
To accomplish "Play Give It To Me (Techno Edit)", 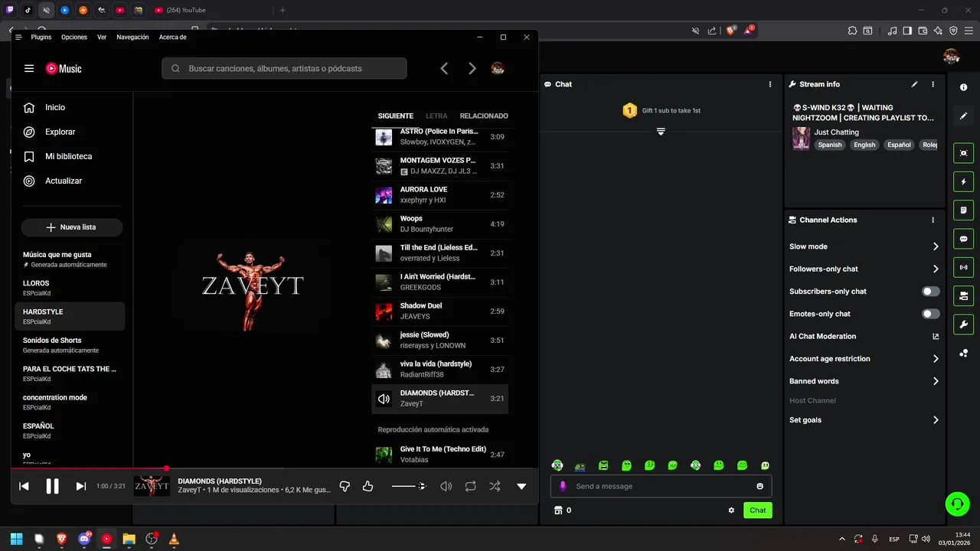I will 439,455.
